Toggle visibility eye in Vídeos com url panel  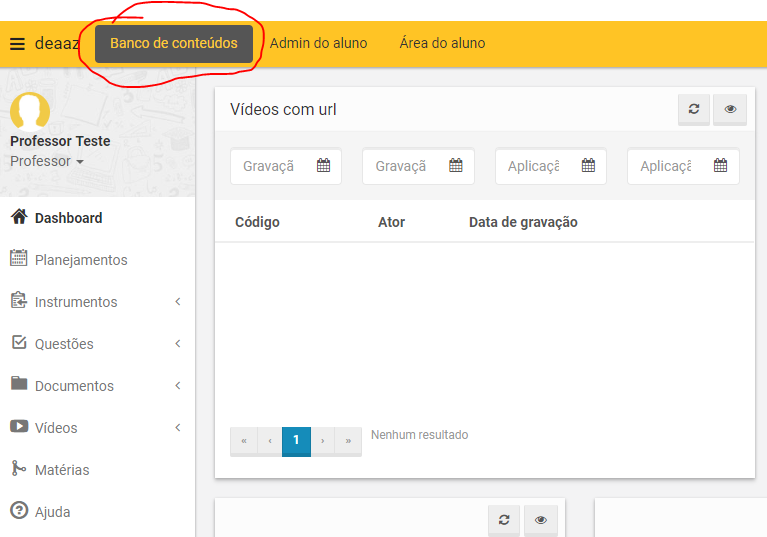click(730, 109)
